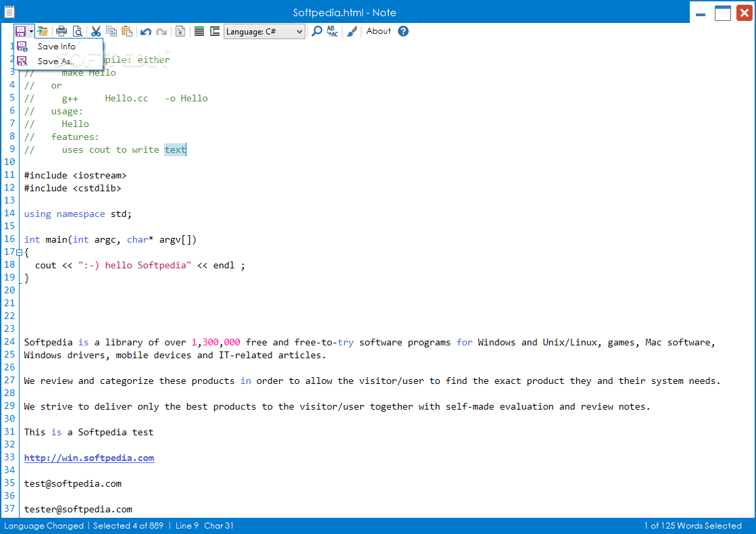Screen dimensions: 756x534
Task: Choose Save As.. from the menu
Action: tap(56, 62)
